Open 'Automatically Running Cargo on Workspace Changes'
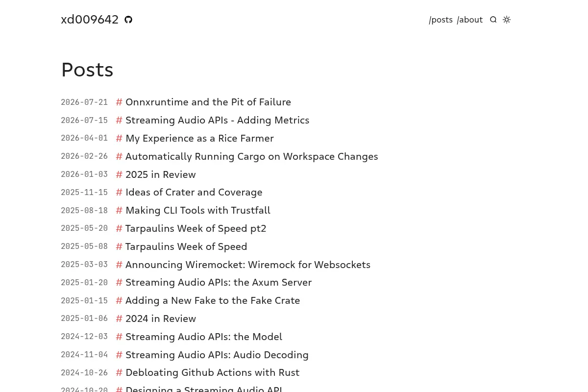The width and height of the screenshot is (588, 392). click(252, 156)
